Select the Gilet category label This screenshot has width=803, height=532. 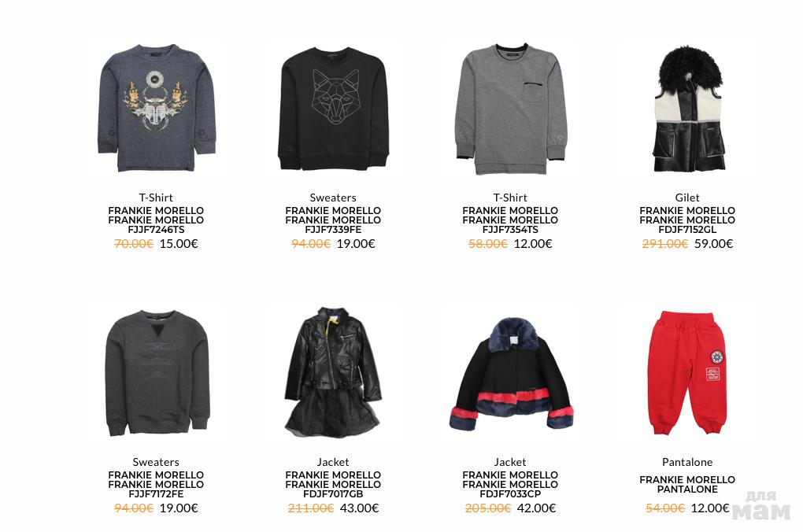(687, 198)
